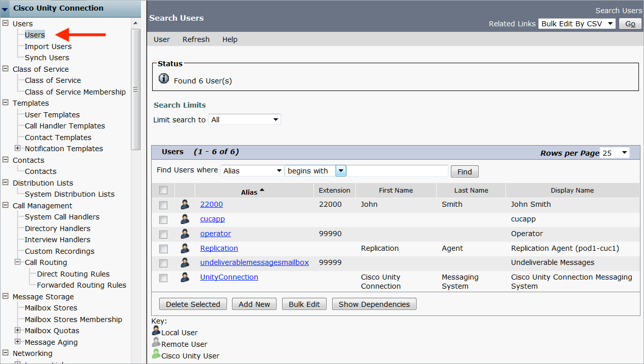644x364 pixels.
Task: Check the box for undeliverablemessagesmailbox
Action: [163, 263]
